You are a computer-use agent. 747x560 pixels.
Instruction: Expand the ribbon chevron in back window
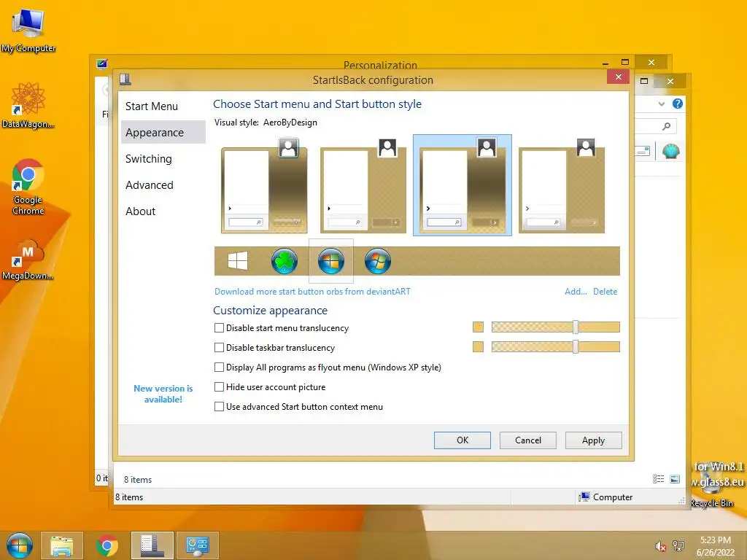(x=661, y=104)
